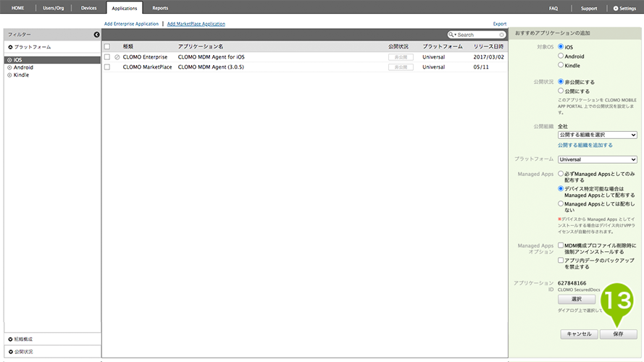Open the FAQ menu item
The height and width of the screenshot is (362, 644).
(553, 8)
